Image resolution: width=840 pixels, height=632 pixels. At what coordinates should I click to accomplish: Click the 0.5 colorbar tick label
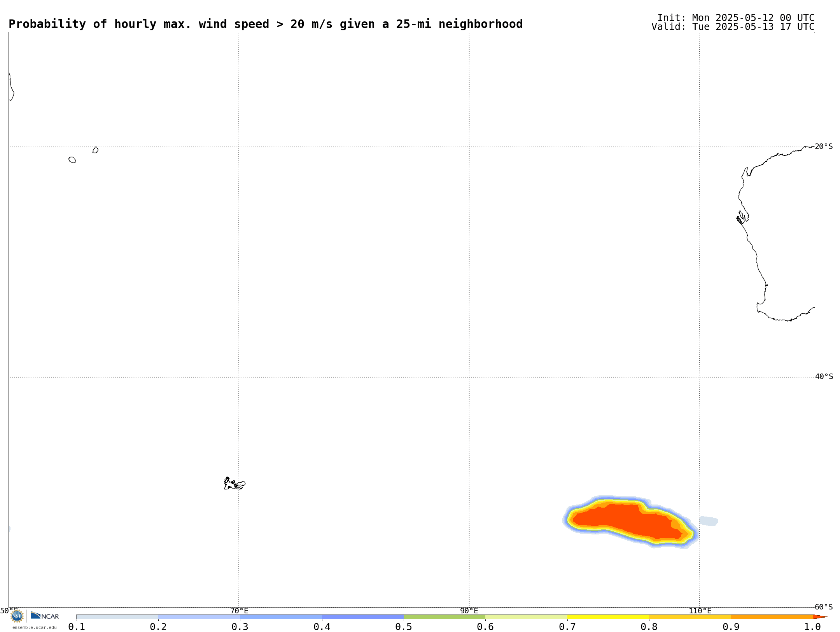(404, 627)
